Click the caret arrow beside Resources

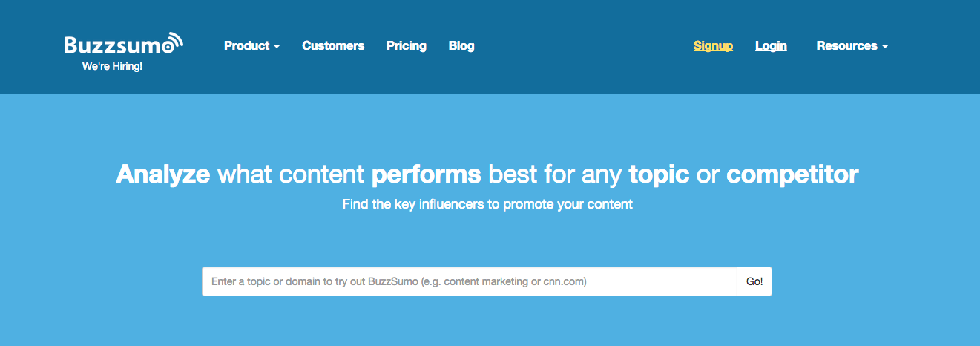pos(885,47)
